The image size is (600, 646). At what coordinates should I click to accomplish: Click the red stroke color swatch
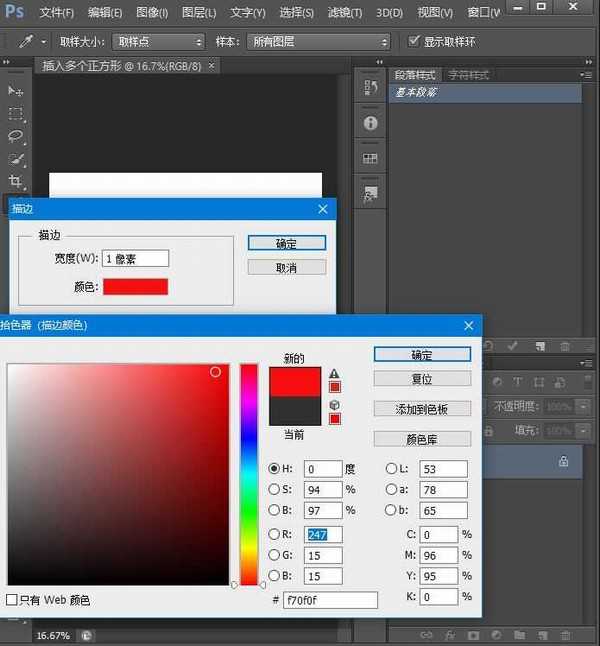click(135, 287)
